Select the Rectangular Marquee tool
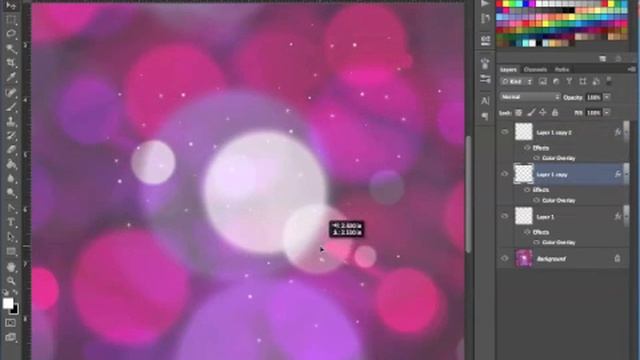640x360 pixels. tap(11, 20)
